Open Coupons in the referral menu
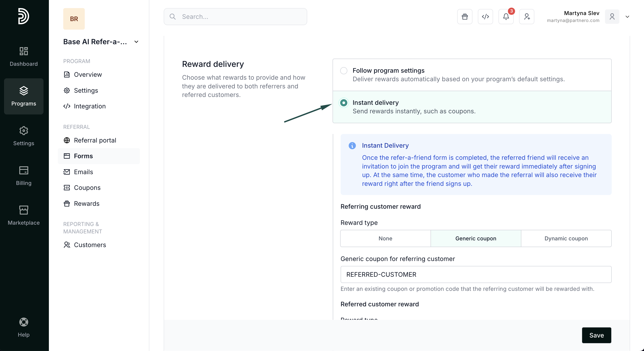 coord(87,188)
